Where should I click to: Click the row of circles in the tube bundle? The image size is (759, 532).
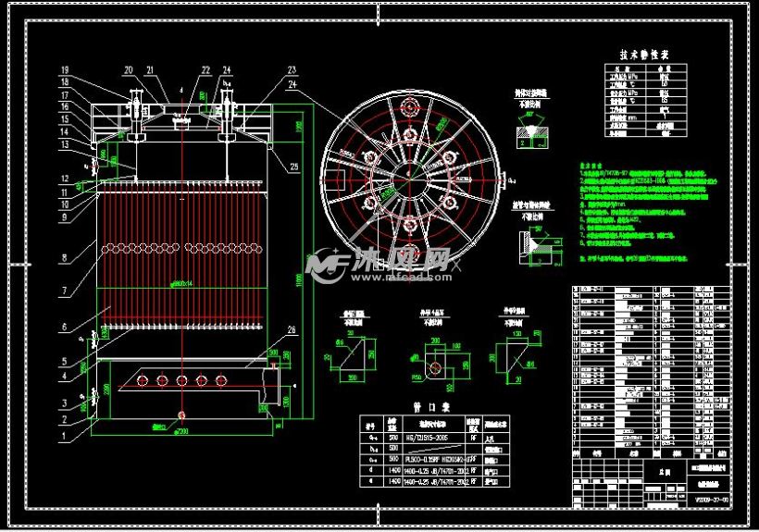point(182,249)
